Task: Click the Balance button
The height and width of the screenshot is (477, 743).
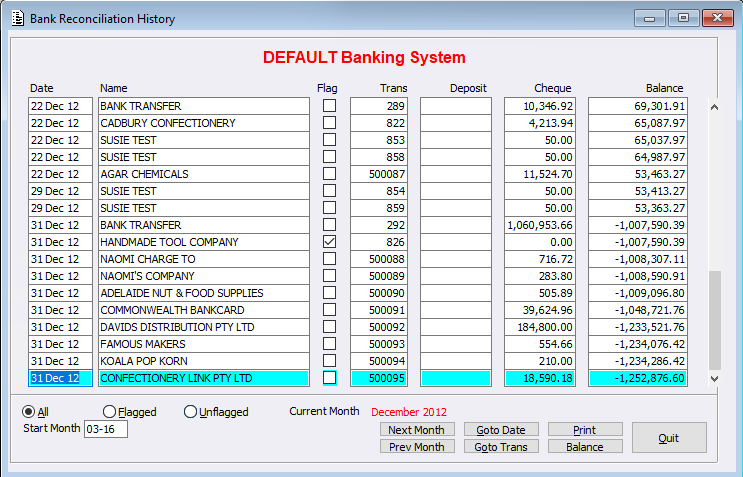Action: click(585, 447)
